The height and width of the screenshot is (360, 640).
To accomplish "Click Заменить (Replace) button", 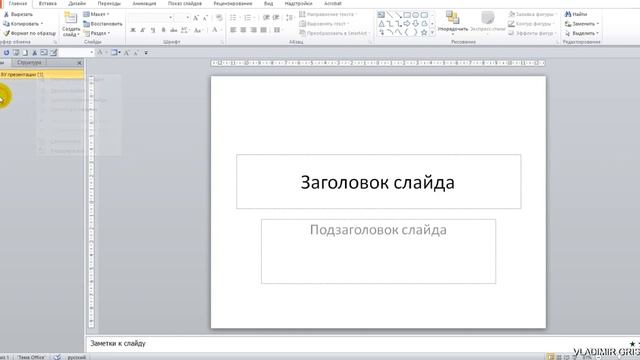I will tap(582, 24).
